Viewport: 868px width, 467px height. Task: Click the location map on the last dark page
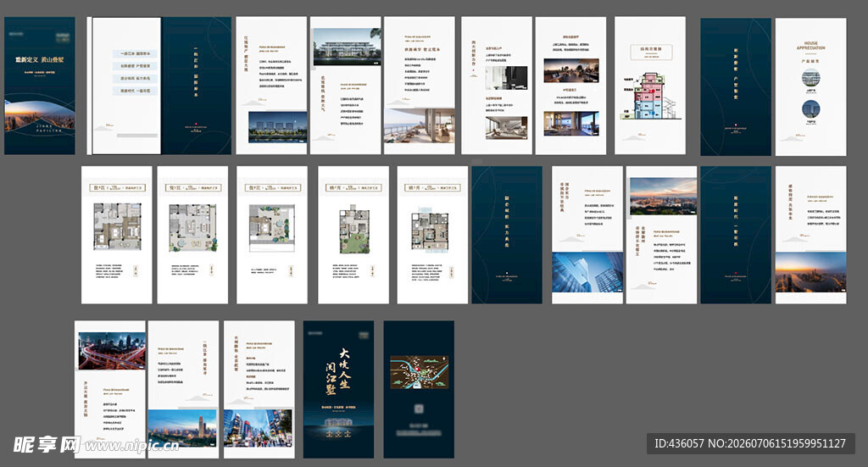[x=419, y=372]
